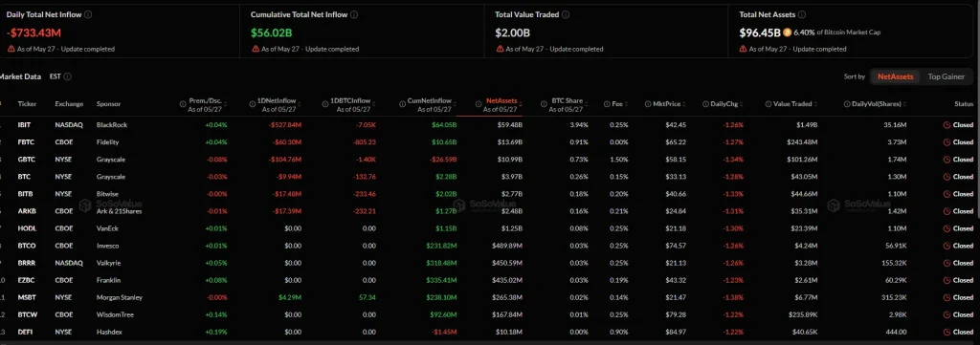
Task: Click the BlackRock sponsor cell
Action: [112, 125]
